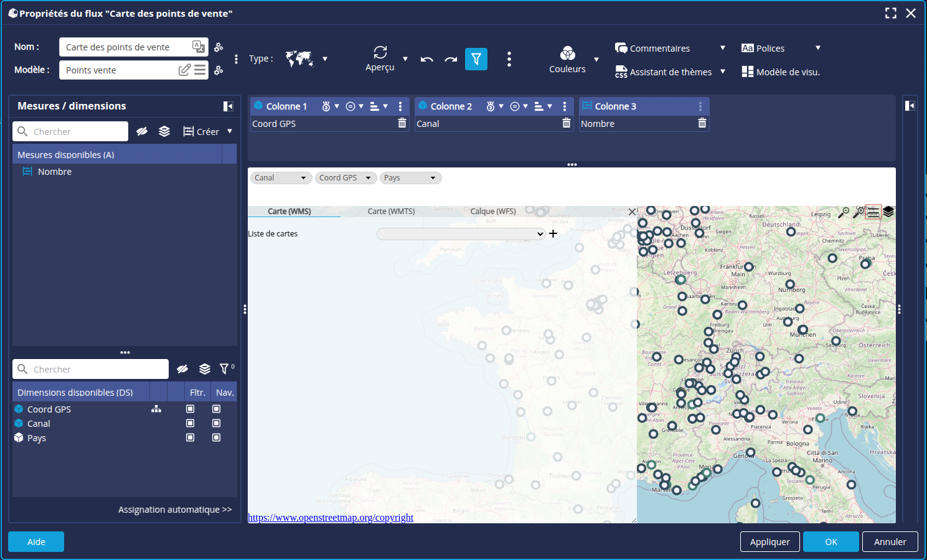Image resolution: width=927 pixels, height=560 pixels.
Task: Click the edit pencil icon in Modèle field
Action: click(184, 70)
